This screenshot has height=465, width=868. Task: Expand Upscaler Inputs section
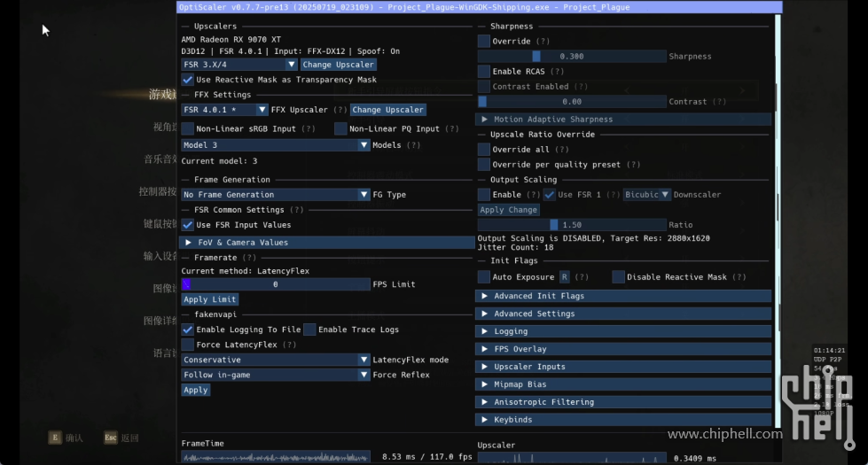623,368
